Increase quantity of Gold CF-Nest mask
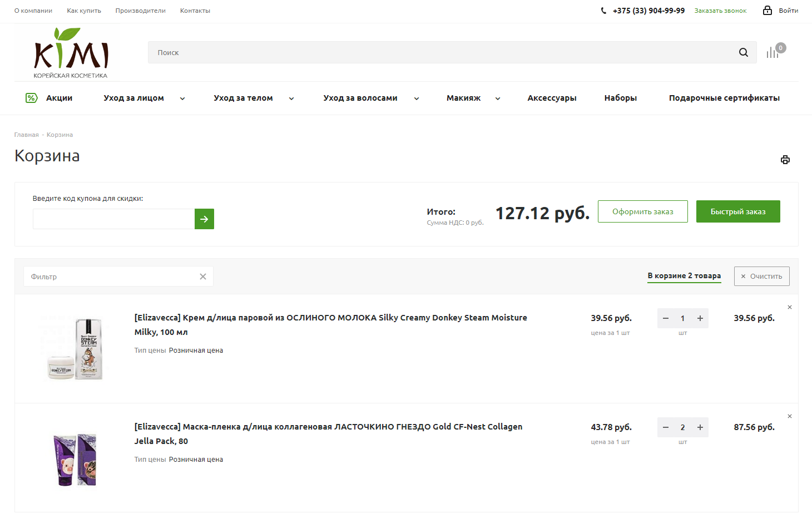The height and width of the screenshot is (518, 812). click(x=700, y=427)
